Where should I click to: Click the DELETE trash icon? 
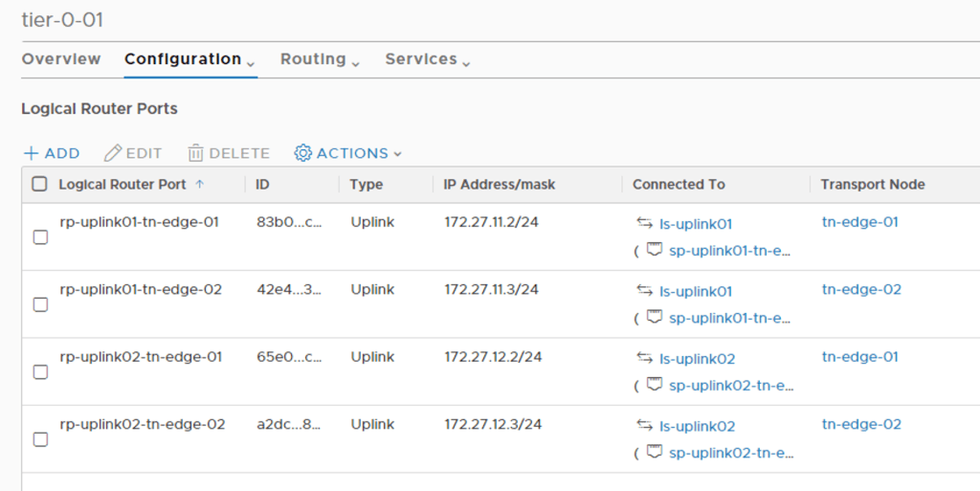pos(195,153)
